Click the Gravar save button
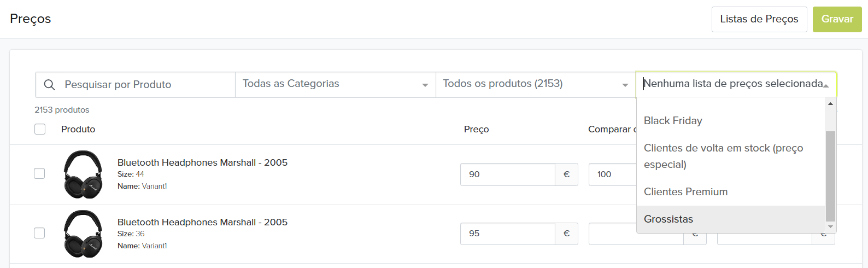The image size is (868, 268). pos(837,19)
